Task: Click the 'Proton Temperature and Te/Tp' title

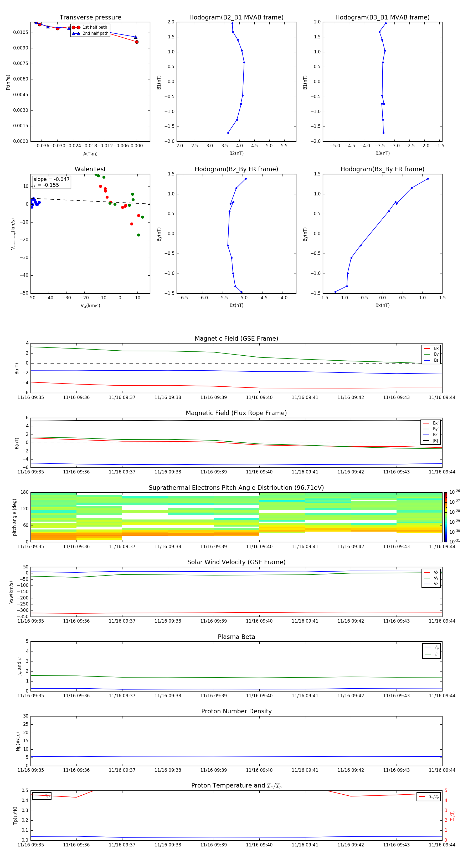Action: [x=236, y=786]
